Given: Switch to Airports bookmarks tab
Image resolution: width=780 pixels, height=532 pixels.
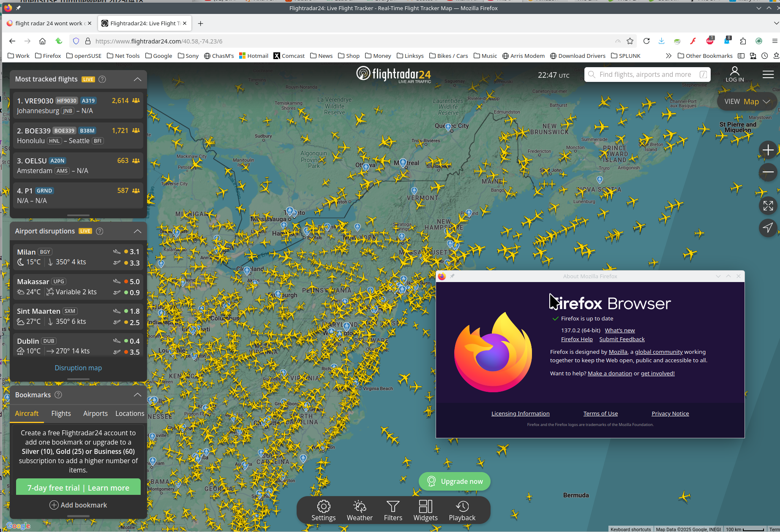Looking at the screenshot, I should tap(95, 413).
